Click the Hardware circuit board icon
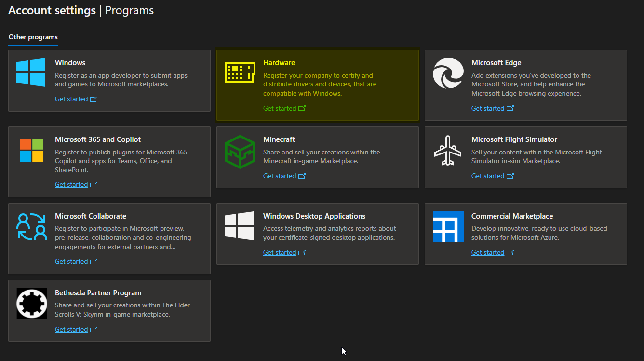 [x=240, y=72]
